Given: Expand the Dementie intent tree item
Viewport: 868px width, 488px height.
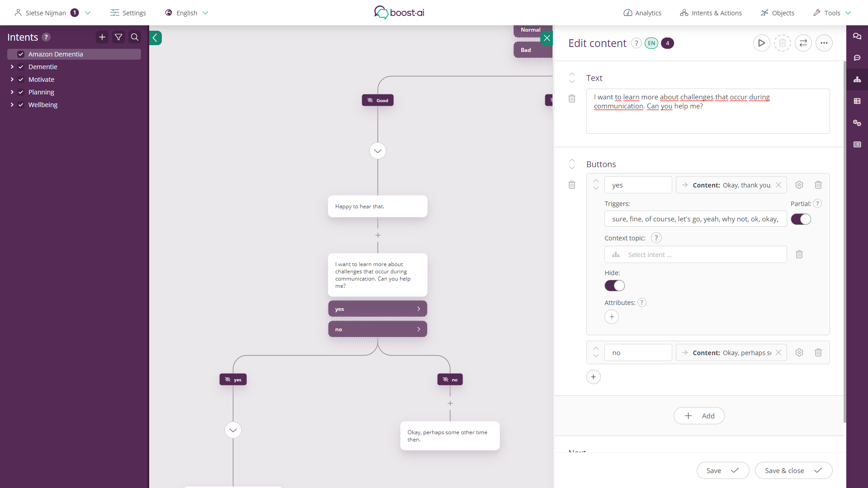Looking at the screenshot, I should click(12, 67).
